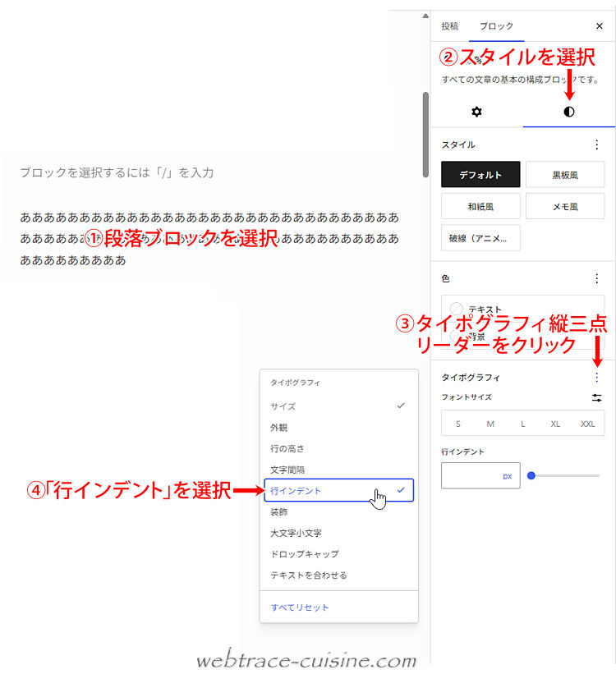Image resolution: width=616 pixels, height=674 pixels.
Task: Toggle custom font size sliders icon
Action: pyautogui.click(x=596, y=397)
